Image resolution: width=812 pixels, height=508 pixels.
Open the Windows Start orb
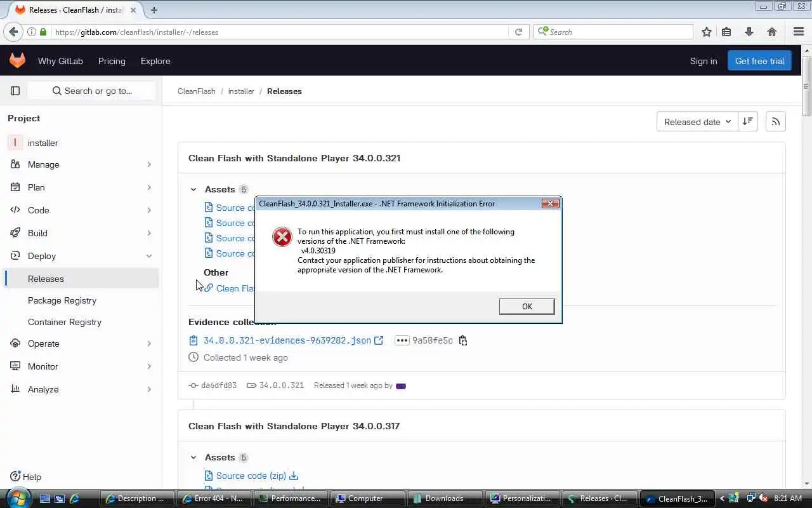17,498
